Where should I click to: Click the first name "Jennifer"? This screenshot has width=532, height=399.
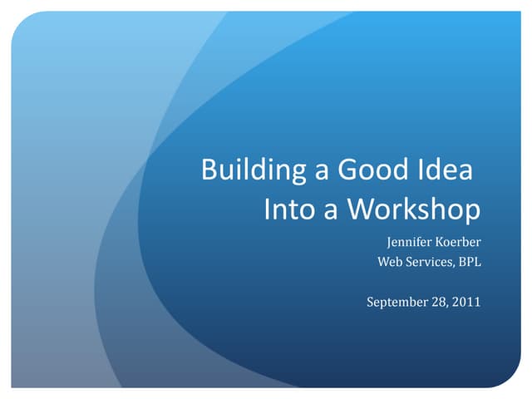pyautogui.click(x=408, y=243)
